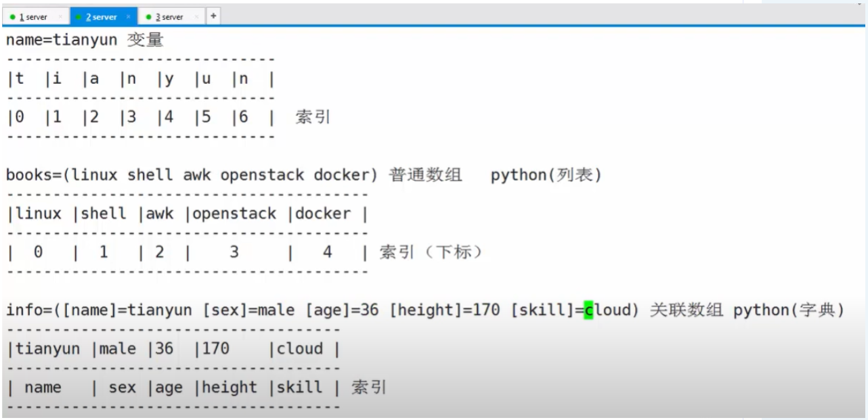This screenshot has width=868, height=420.
Task: Click green status dot on 2 server tab
Action: pos(79,17)
